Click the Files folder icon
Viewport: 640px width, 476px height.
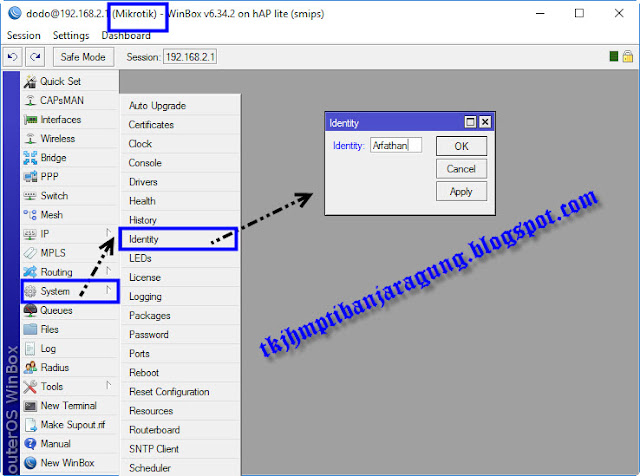point(30,329)
